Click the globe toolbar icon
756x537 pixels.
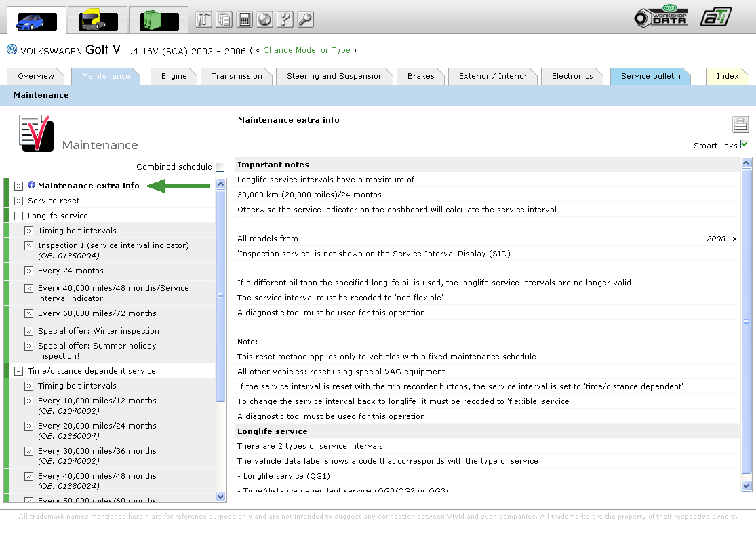[264, 19]
